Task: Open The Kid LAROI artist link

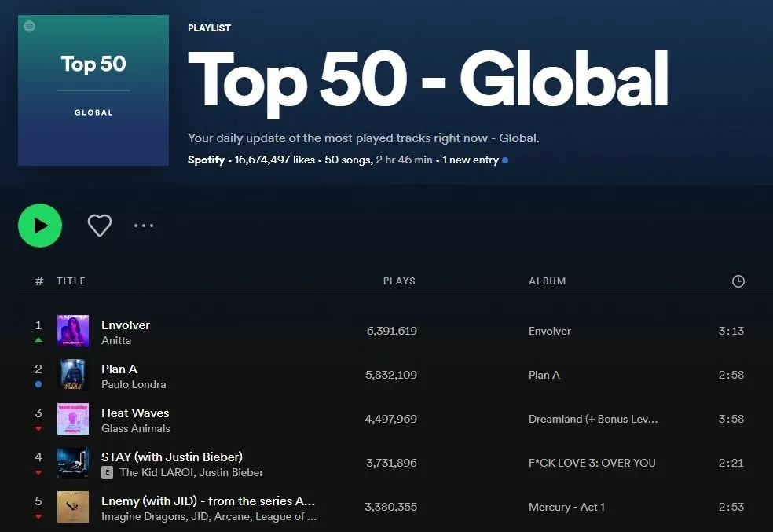Action: (156, 472)
